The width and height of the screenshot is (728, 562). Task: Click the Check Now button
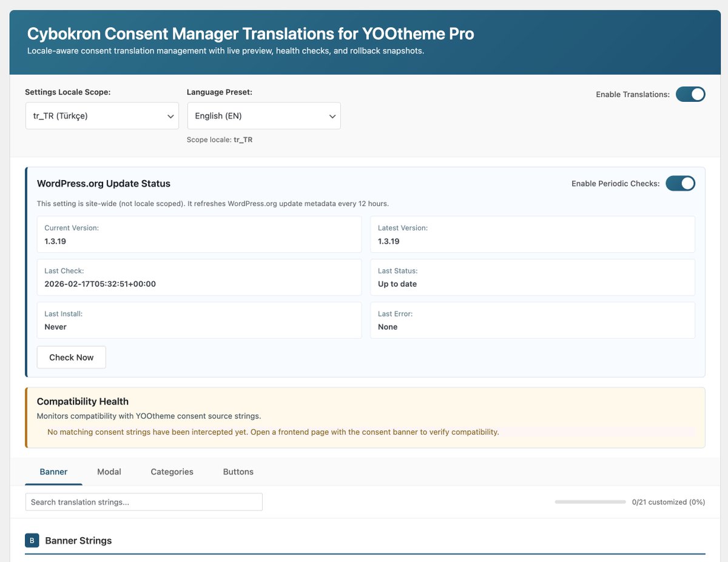pyautogui.click(x=72, y=357)
